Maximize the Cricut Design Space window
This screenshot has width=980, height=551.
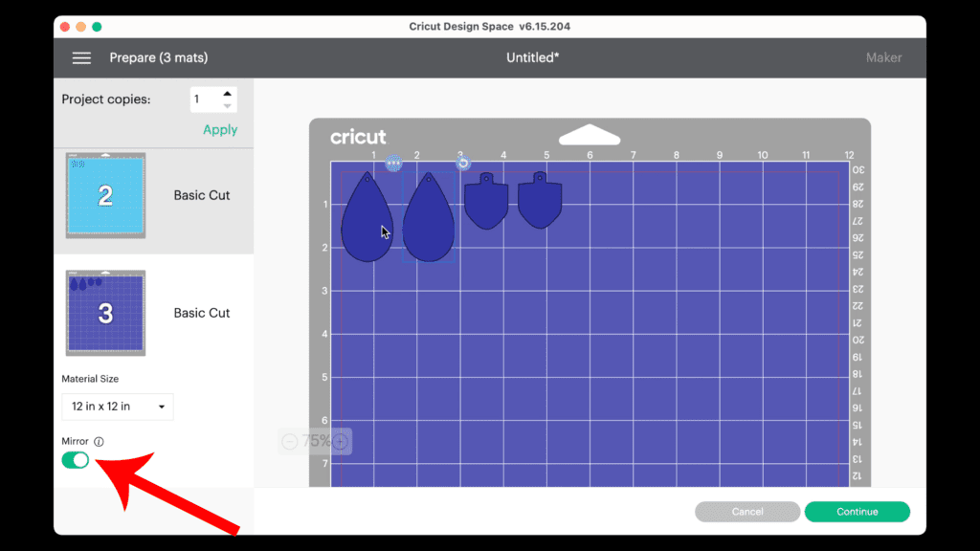point(97,27)
